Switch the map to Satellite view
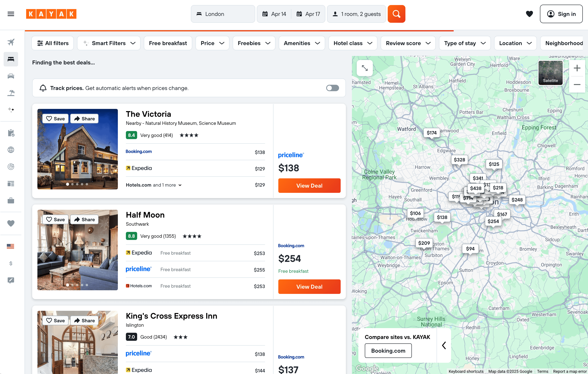 (x=550, y=73)
